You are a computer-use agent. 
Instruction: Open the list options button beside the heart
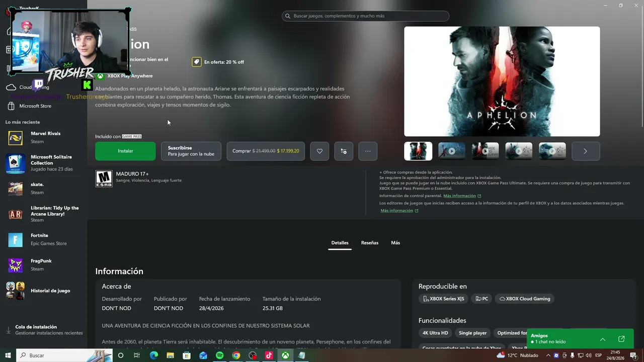[x=344, y=151]
